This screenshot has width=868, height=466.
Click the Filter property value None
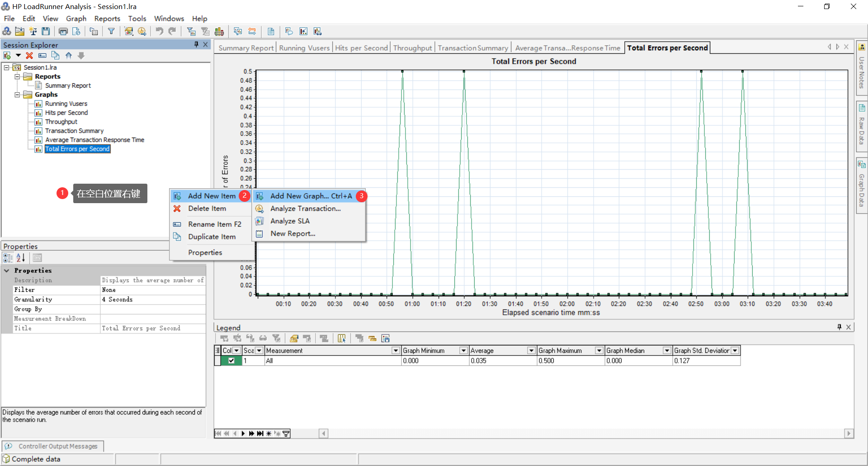153,290
